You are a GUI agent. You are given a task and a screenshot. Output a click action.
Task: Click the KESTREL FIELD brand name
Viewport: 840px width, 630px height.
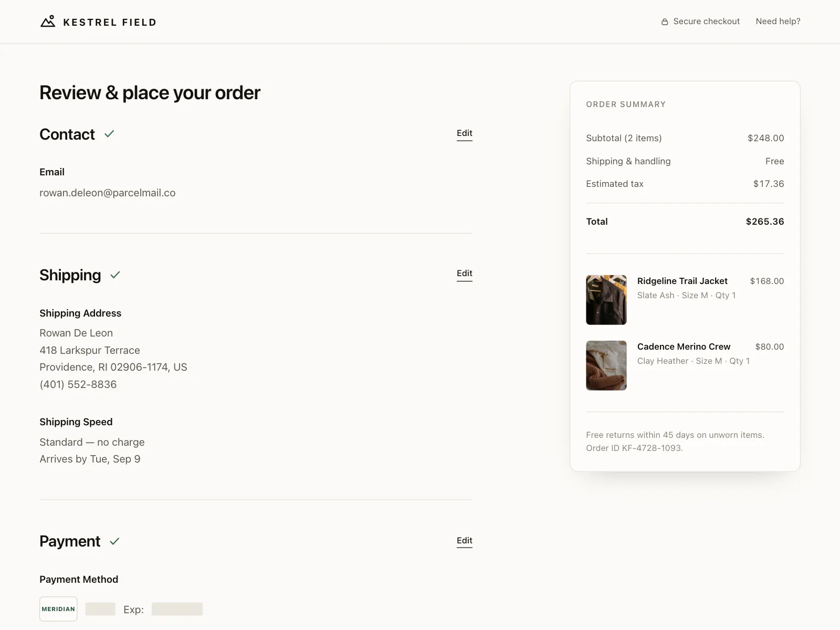[110, 22]
